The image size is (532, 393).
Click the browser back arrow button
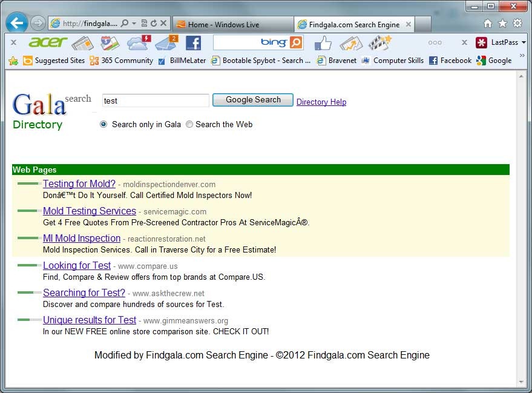[x=16, y=23]
